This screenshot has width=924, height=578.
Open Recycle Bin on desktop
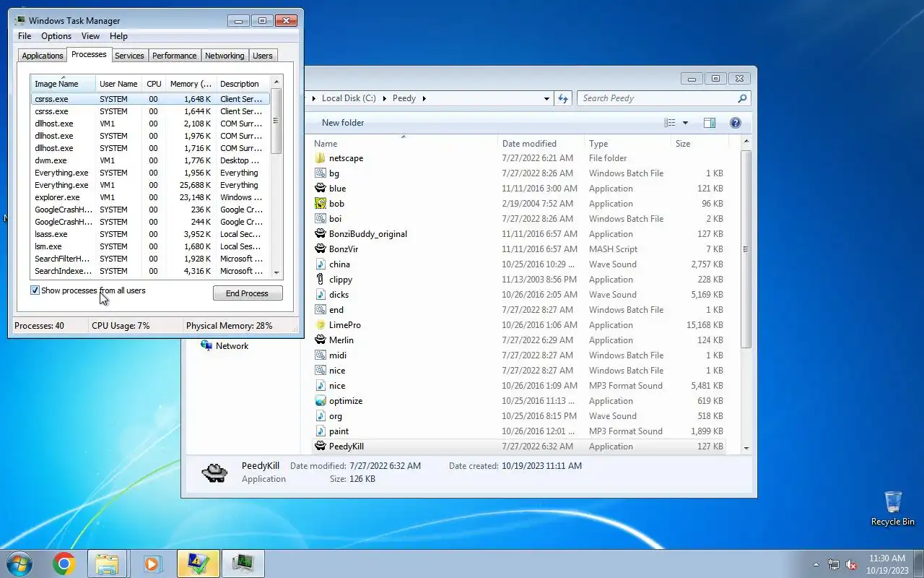click(893, 508)
